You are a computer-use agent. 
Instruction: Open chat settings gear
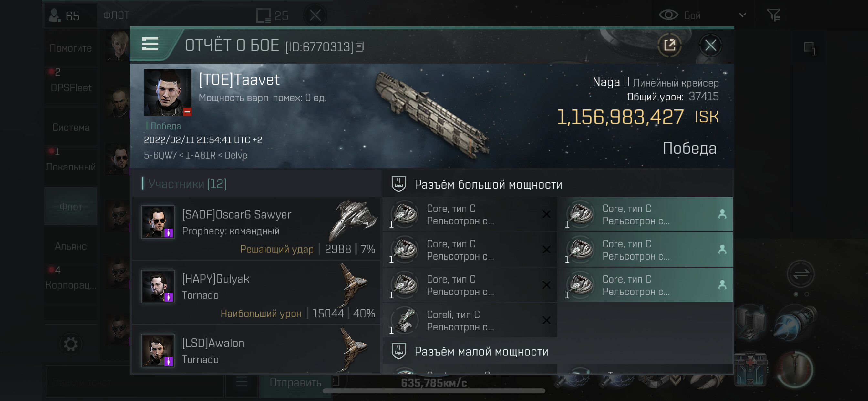71,344
